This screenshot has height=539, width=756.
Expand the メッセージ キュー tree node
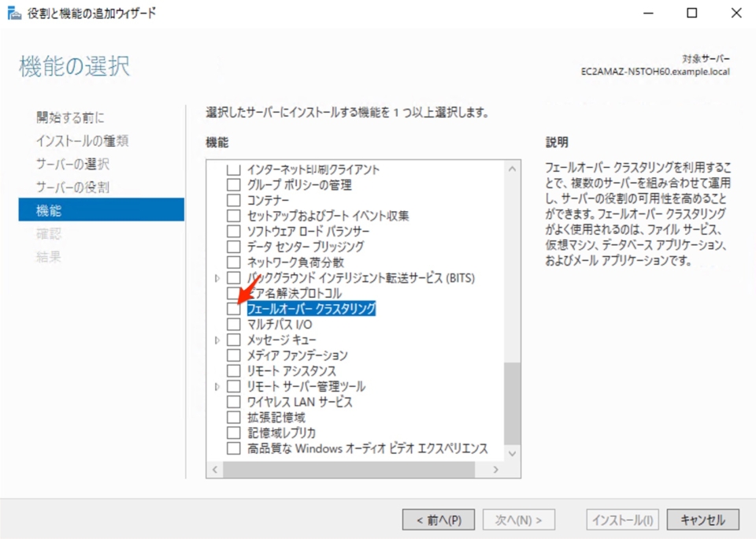217,340
